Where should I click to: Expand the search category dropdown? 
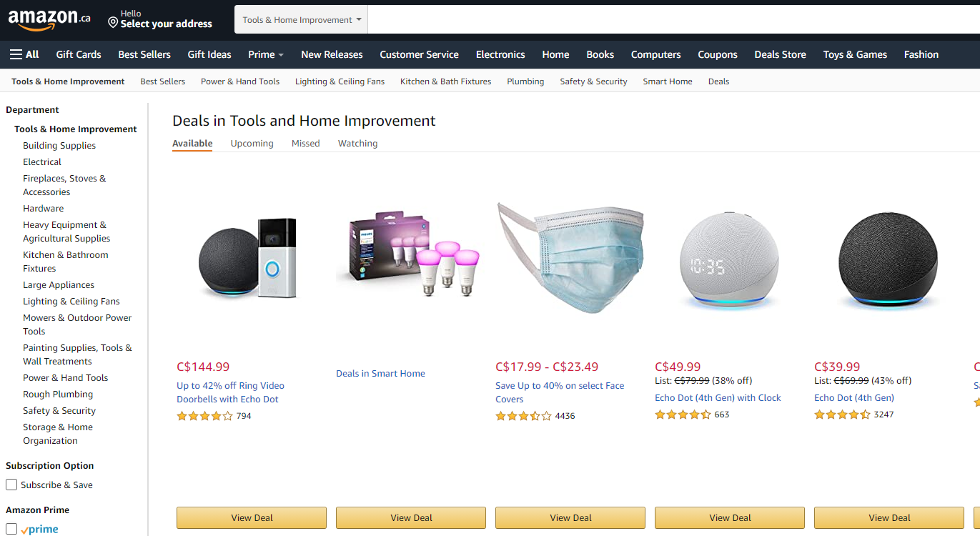301,20
